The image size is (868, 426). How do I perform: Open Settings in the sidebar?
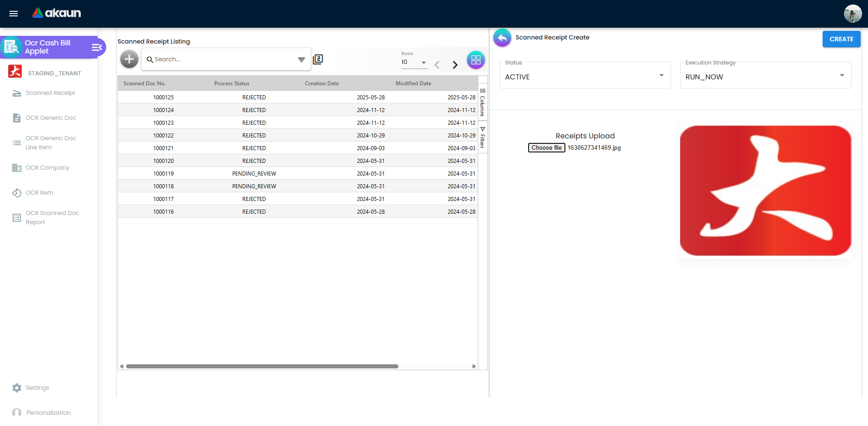tap(37, 388)
